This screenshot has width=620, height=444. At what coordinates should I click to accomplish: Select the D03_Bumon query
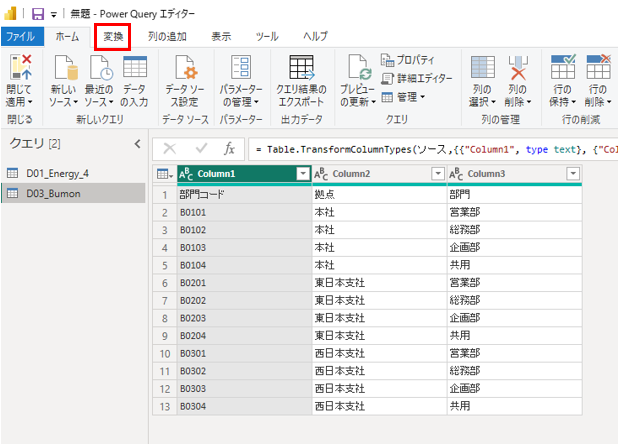74,193
